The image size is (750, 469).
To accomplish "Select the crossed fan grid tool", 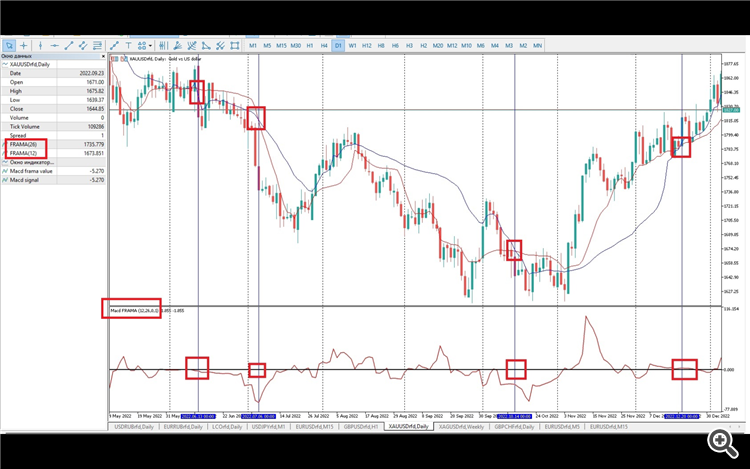I will pos(192,45).
